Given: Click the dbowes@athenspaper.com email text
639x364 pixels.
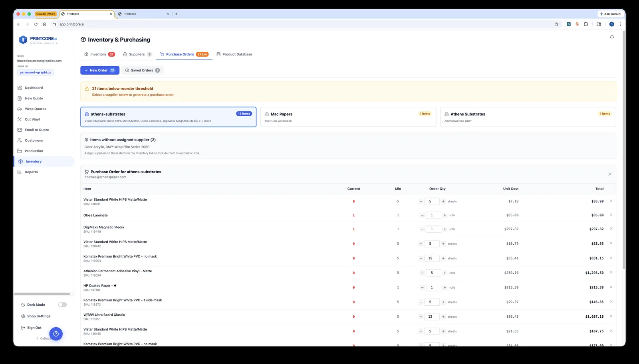Looking at the screenshot, I should point(105,177).
